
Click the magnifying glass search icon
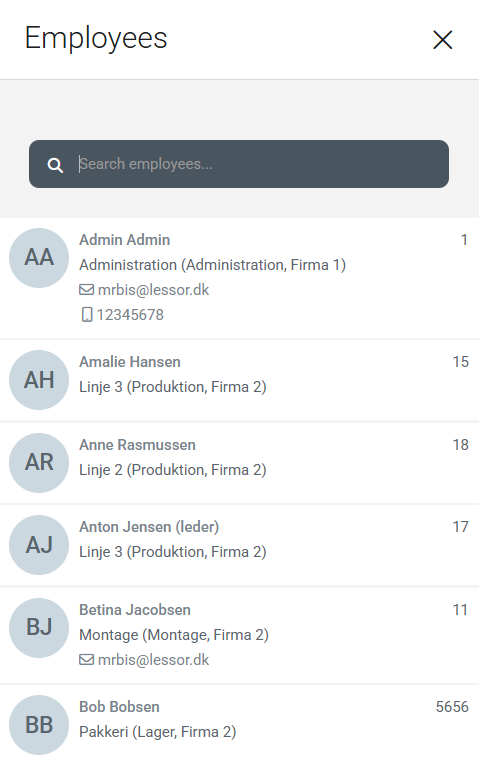pyautogui.click(x=55, y=165)
